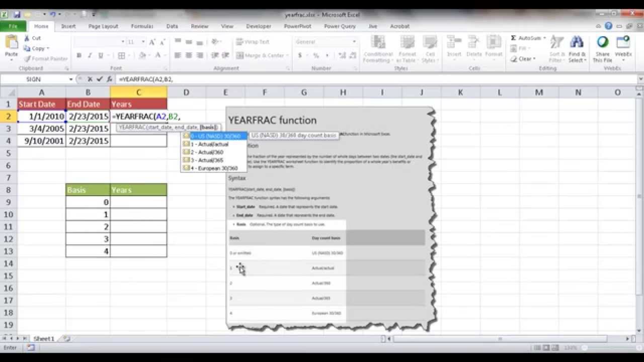Expand the formula bar with the chevron

point(640,79)
